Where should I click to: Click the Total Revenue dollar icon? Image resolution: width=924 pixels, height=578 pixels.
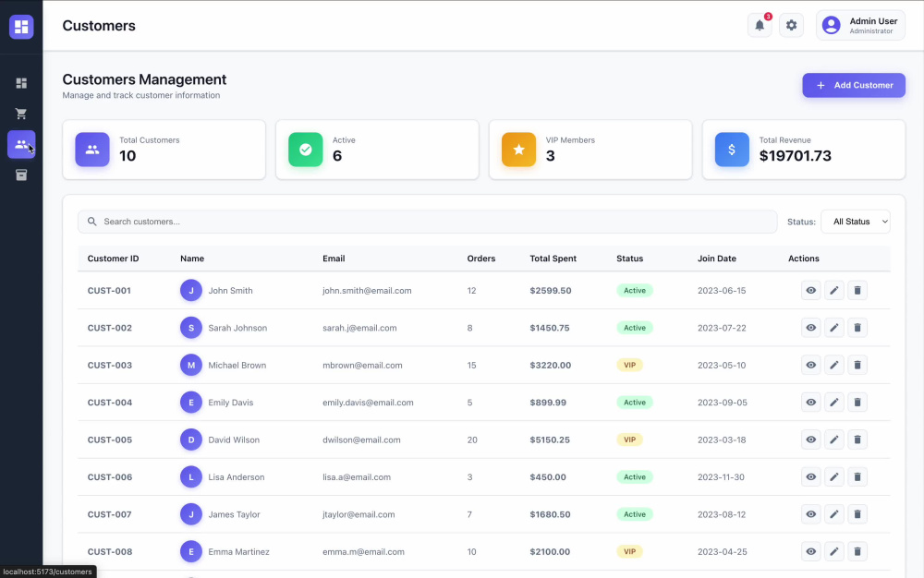point(732,150)
